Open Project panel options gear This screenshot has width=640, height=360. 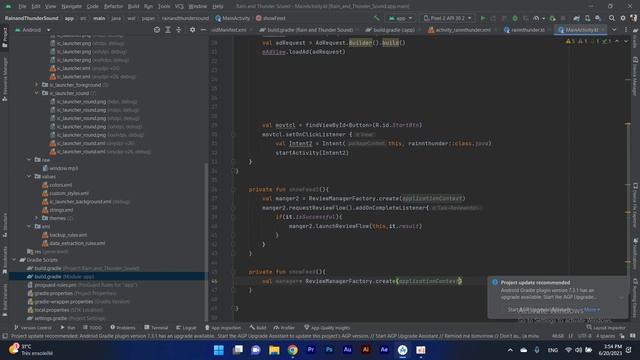click(x=192, y=30)
